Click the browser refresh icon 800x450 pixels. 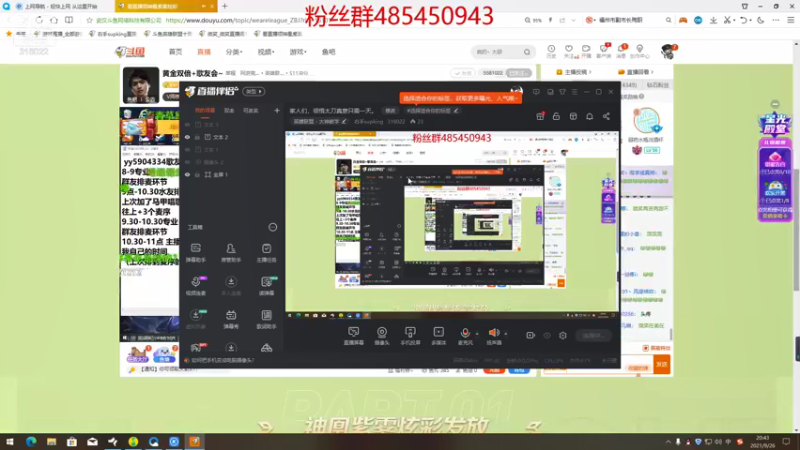(39, 20)
